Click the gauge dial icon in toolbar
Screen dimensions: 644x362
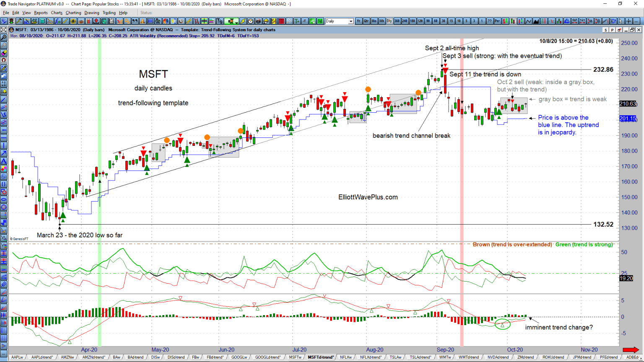pos(250,21)
